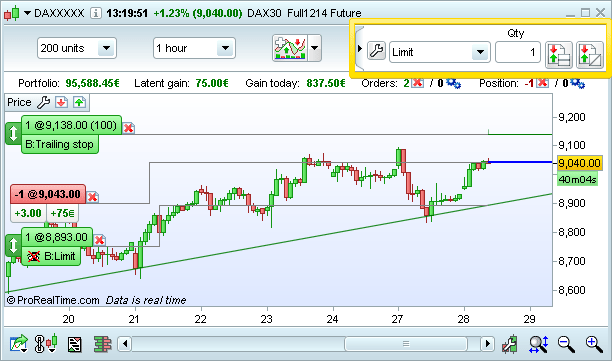Click the chart export icon in bottom toolbar
The height and width of the screenshot is (361, 612).
[x=18, y=344]
